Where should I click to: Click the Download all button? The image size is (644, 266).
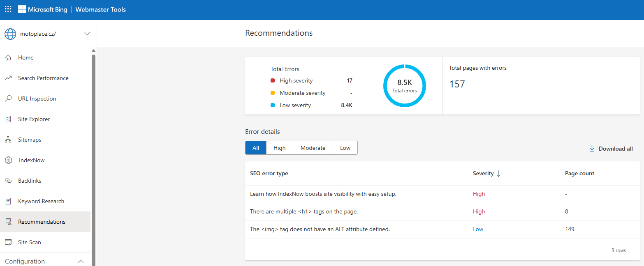[611, 149]
